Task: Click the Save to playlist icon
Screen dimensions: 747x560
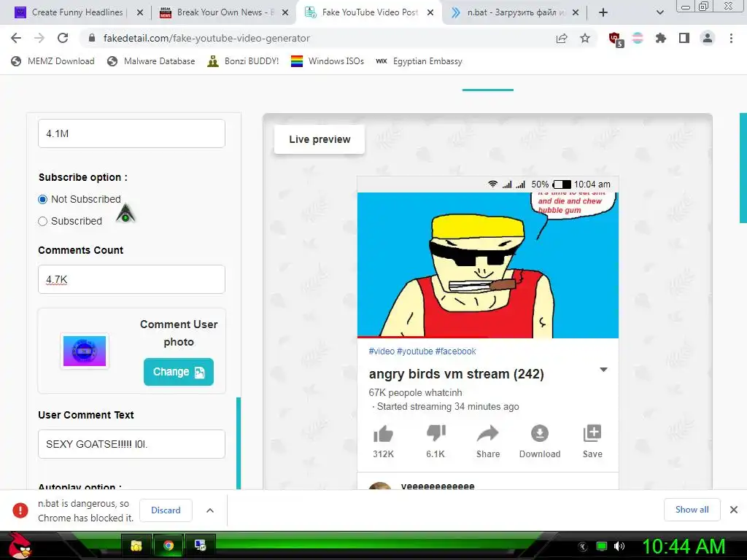Action: coord(592,433)
